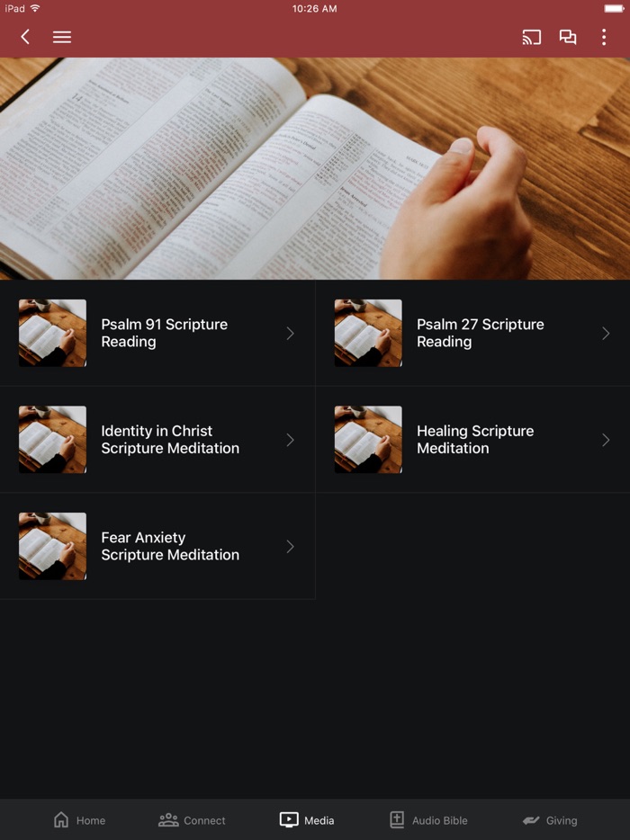
Task: Open the three-dot overflow menu
Action: tap(604, 37)
